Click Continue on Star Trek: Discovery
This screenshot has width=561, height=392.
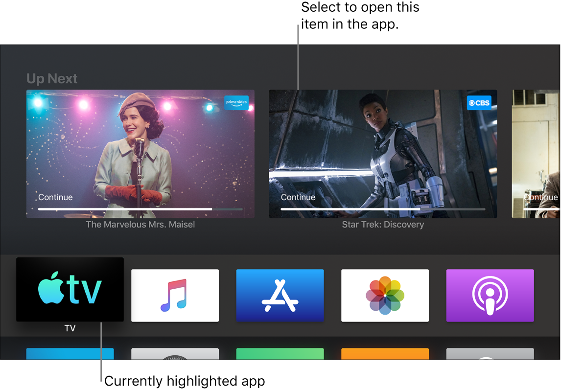(x=298, y=197)
